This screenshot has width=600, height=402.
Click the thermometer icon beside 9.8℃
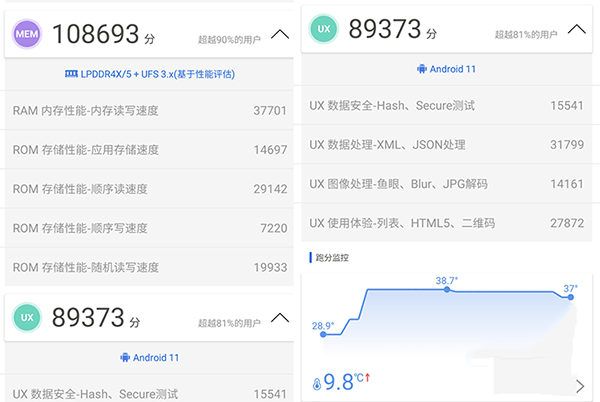(317, 382)
